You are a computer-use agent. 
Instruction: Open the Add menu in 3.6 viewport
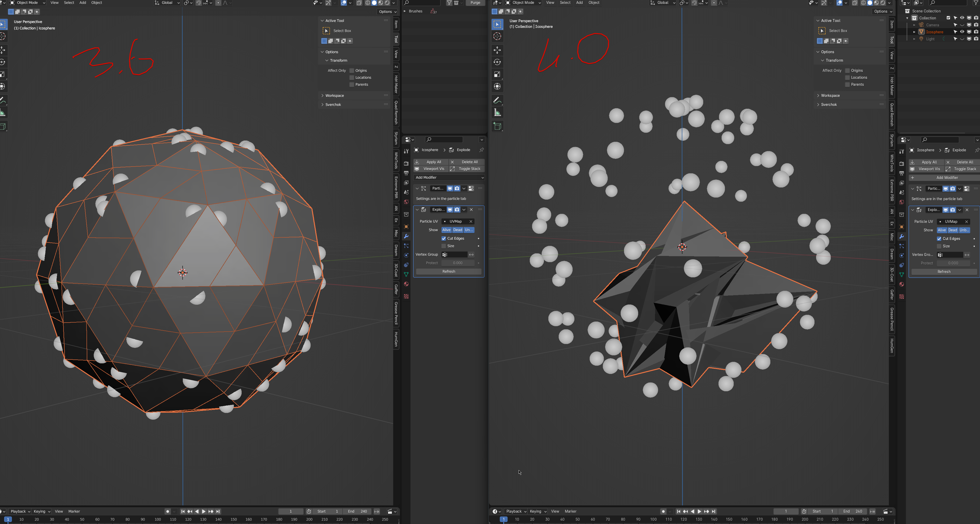pyautogui.click(x=83, y=3)
